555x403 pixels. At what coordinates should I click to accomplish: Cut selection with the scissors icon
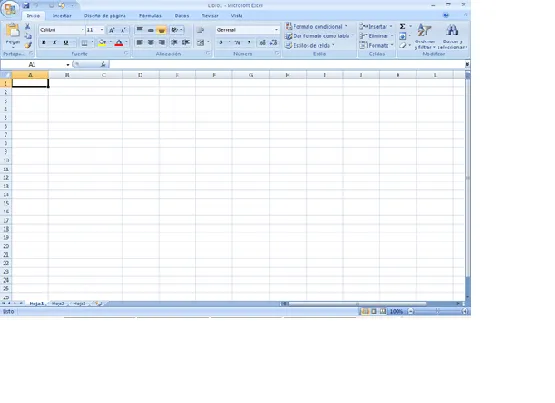pos(28,27)
